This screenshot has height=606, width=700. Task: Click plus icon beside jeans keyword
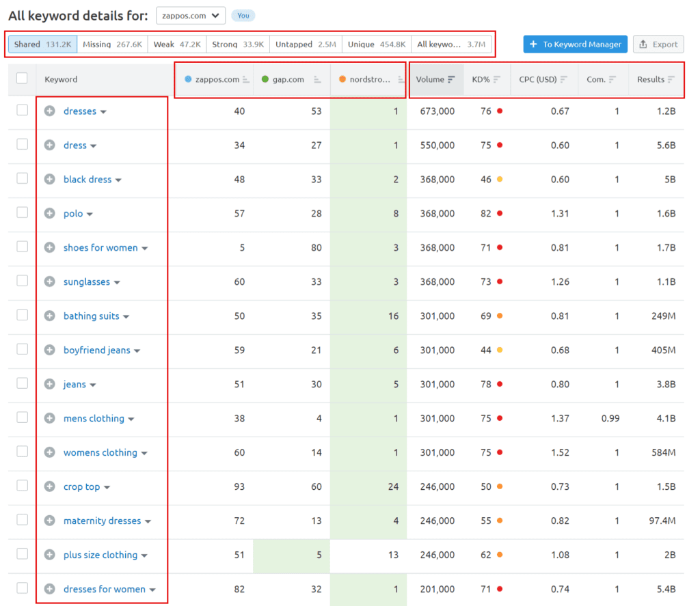[49, 384]
